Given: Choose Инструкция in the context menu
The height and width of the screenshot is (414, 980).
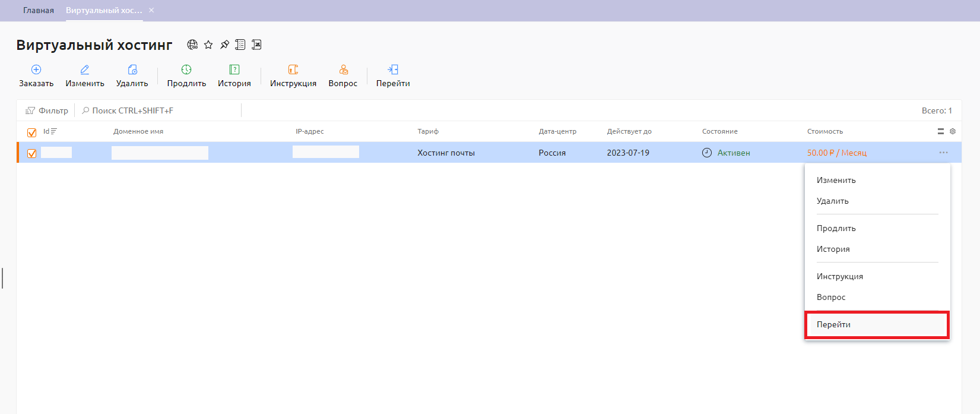Looking at the screenshot, I should (877, 276).
